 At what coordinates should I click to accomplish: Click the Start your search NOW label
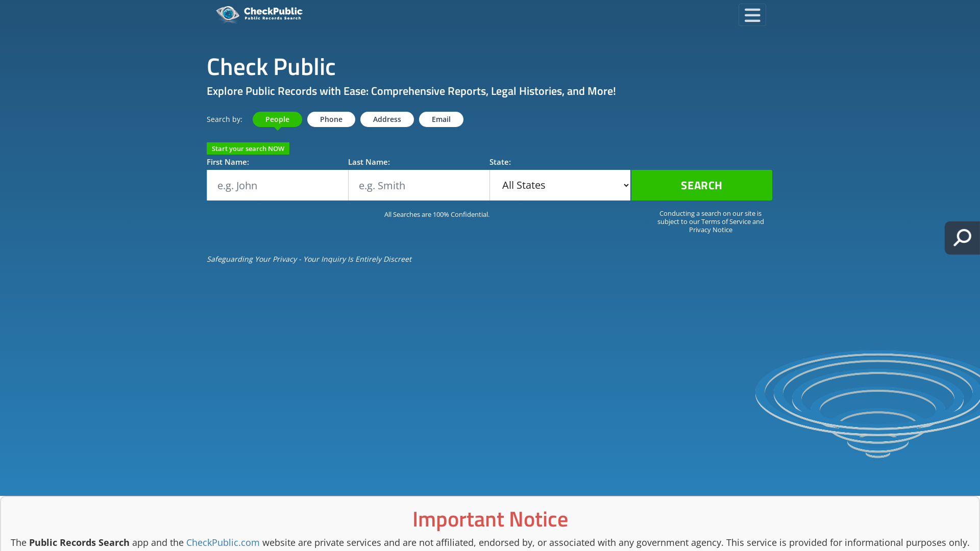pyautogui.click(x=248, y=148)
